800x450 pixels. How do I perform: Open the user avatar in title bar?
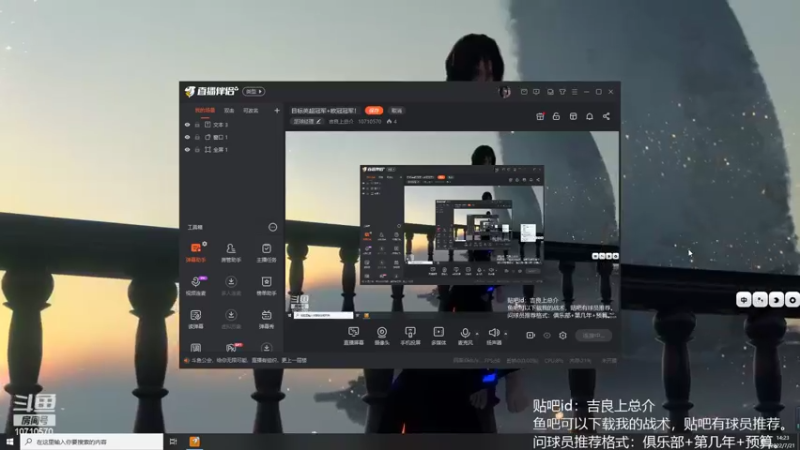(505, 92)
